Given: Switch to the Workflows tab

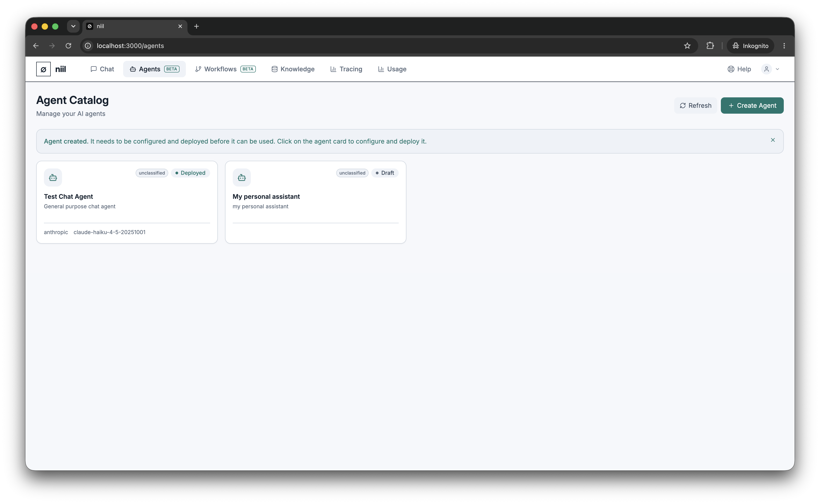Looking at the screenshot, I should 225,69.
